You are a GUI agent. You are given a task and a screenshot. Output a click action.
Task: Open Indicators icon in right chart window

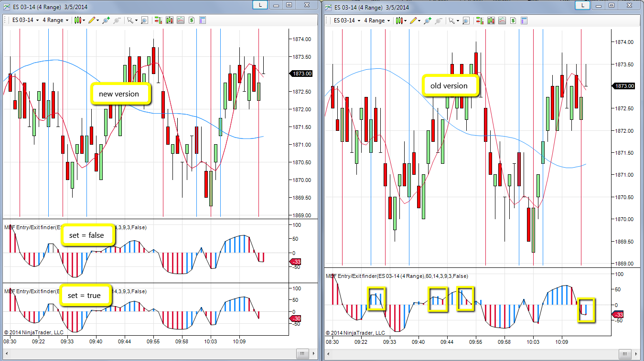502,21
